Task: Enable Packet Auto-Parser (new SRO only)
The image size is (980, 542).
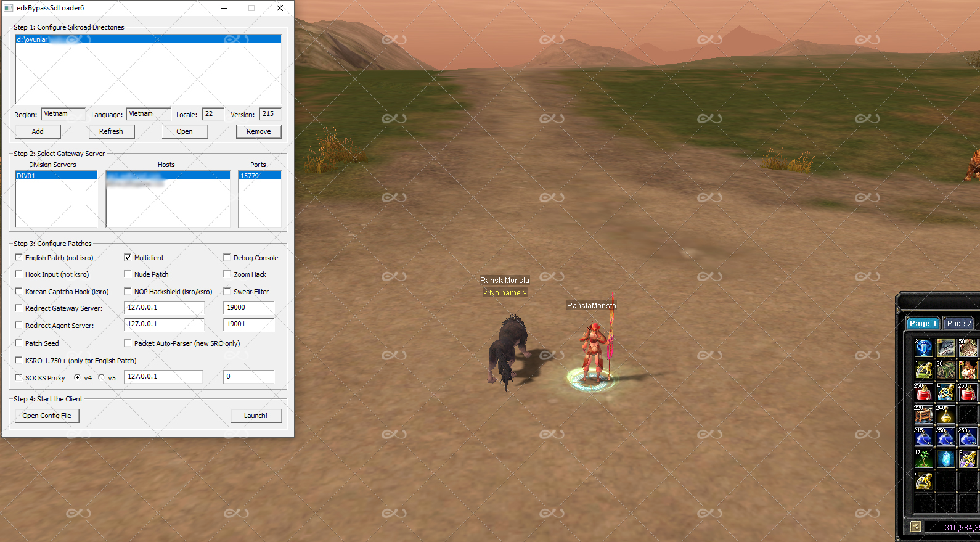Action: 128,343
